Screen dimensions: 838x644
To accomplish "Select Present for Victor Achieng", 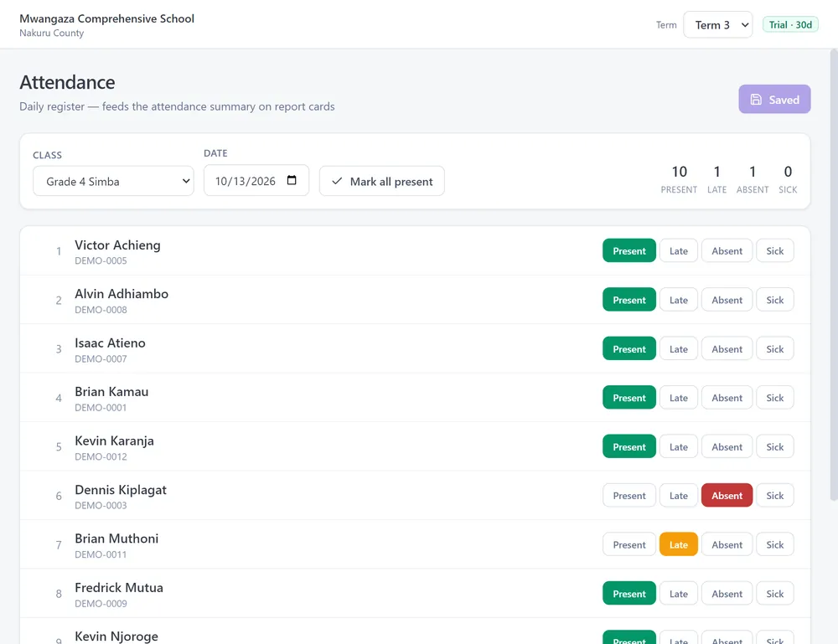I will point(629,251).
